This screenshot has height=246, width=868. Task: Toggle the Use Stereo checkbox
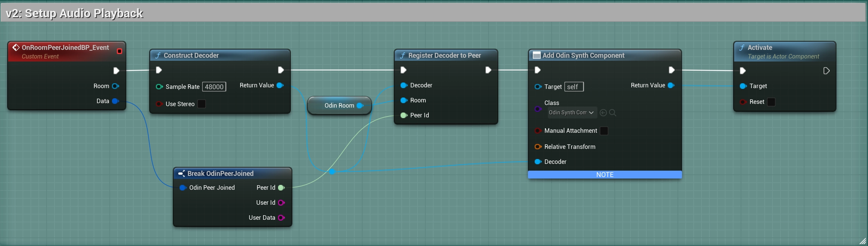tap(202, 104)
